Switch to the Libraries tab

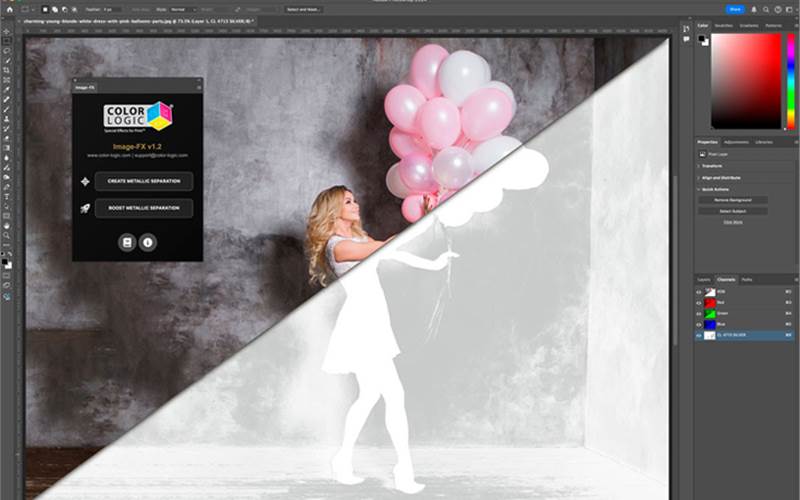click(764, 142)
